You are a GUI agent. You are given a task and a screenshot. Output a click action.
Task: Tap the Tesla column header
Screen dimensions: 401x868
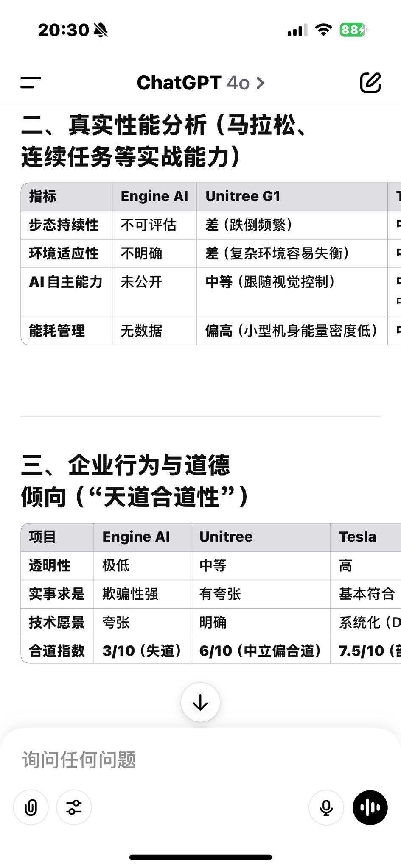click(x=357, y=537)
